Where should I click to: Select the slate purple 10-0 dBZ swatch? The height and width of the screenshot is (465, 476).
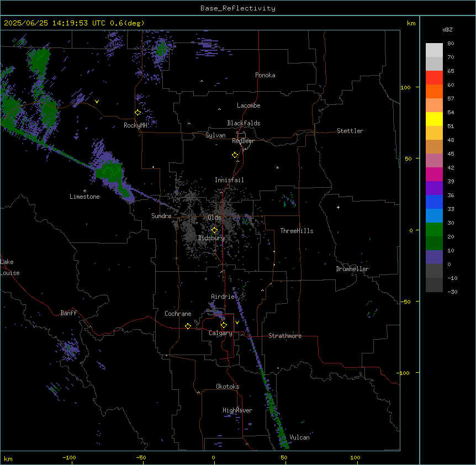(x=434, y=257)
